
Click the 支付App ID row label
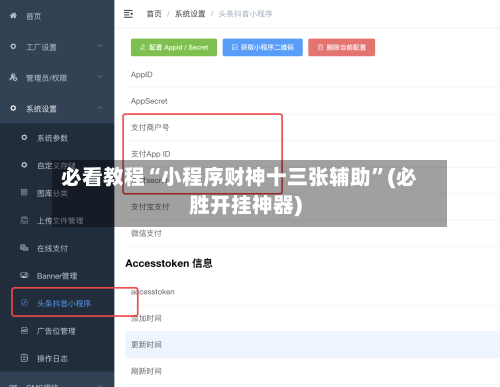pyautogui.click(x=151, y=154)
